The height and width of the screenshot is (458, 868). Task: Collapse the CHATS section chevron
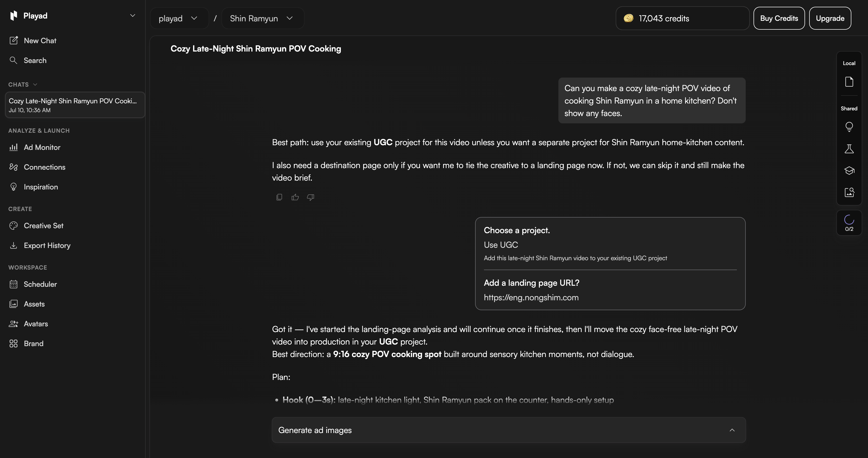click(x=35, y=85)
